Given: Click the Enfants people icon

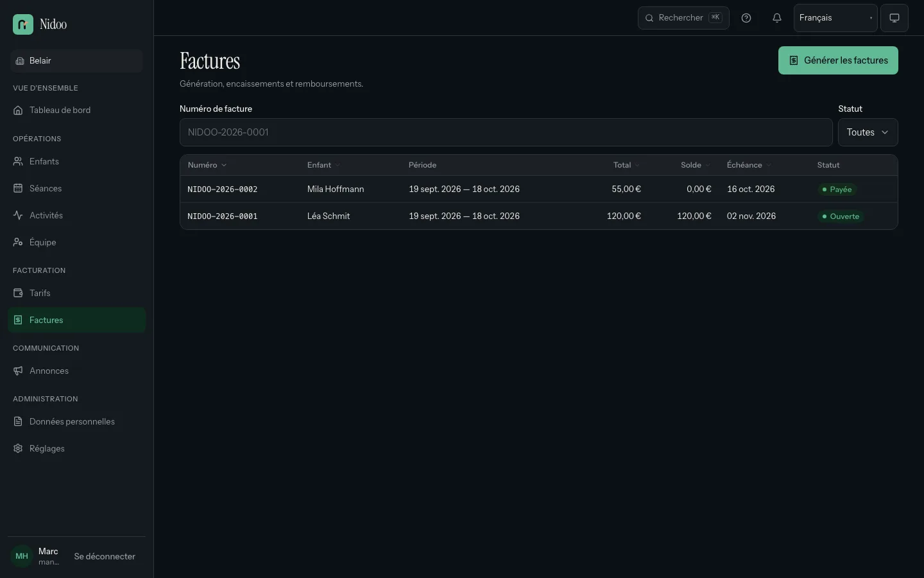Looking at the screenshot, I should (x=18, y=162).
